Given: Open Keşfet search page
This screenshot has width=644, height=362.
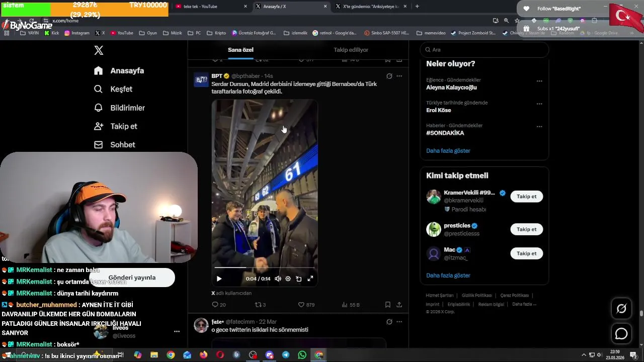Looking at the screenshot, I should click(x=113, y=89).
